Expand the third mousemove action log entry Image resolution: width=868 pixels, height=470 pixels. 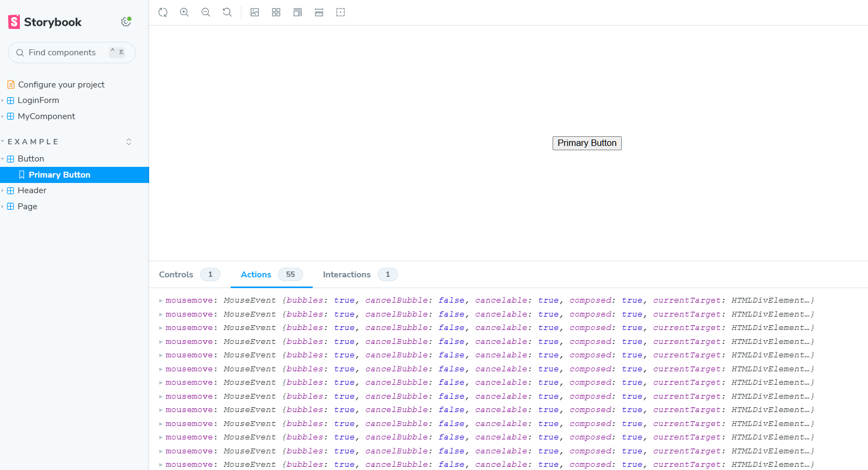pos(161,328)
